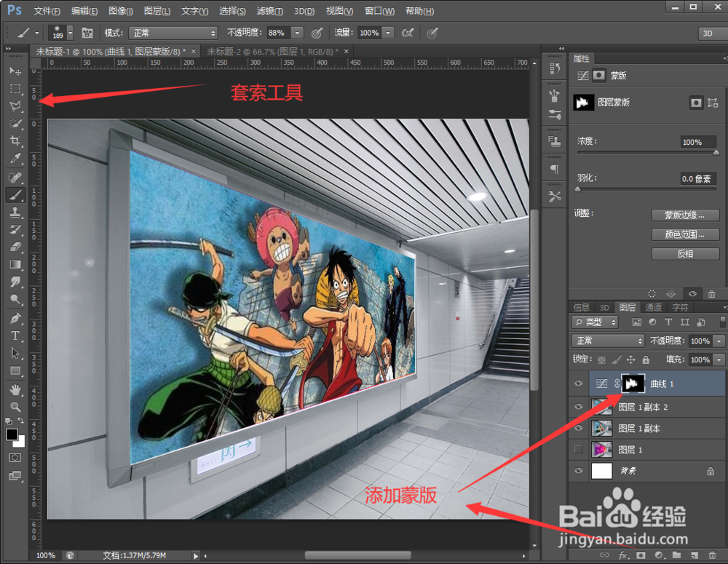Show the hidden 图层 1 layer
The width and height of the screenshot is (728, 564).
[579, 449]
